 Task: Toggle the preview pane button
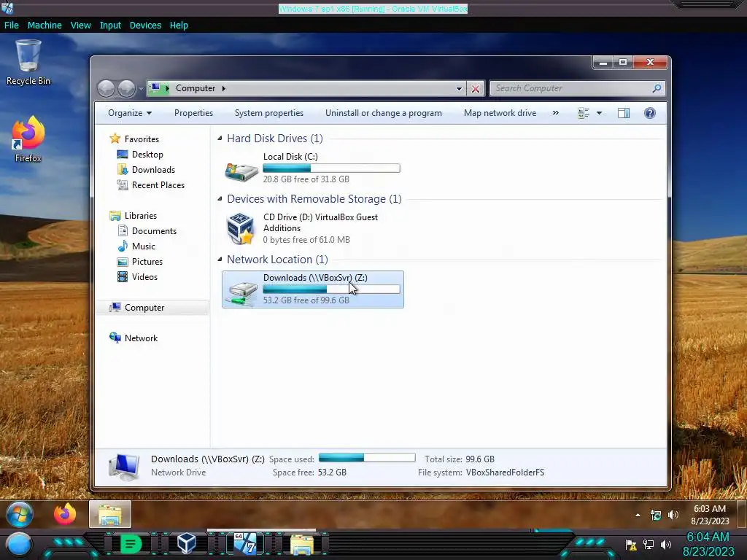[624, 113]
